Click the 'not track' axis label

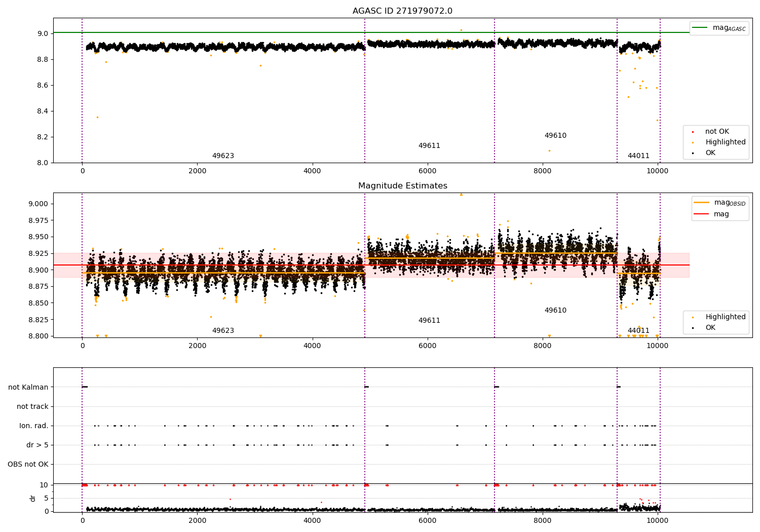pos(32,407)
